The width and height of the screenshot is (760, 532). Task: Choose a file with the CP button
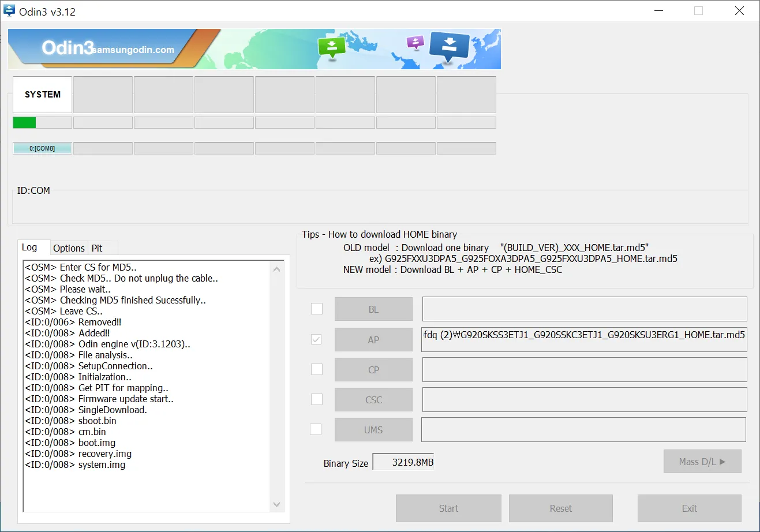(x=373, y=370)
